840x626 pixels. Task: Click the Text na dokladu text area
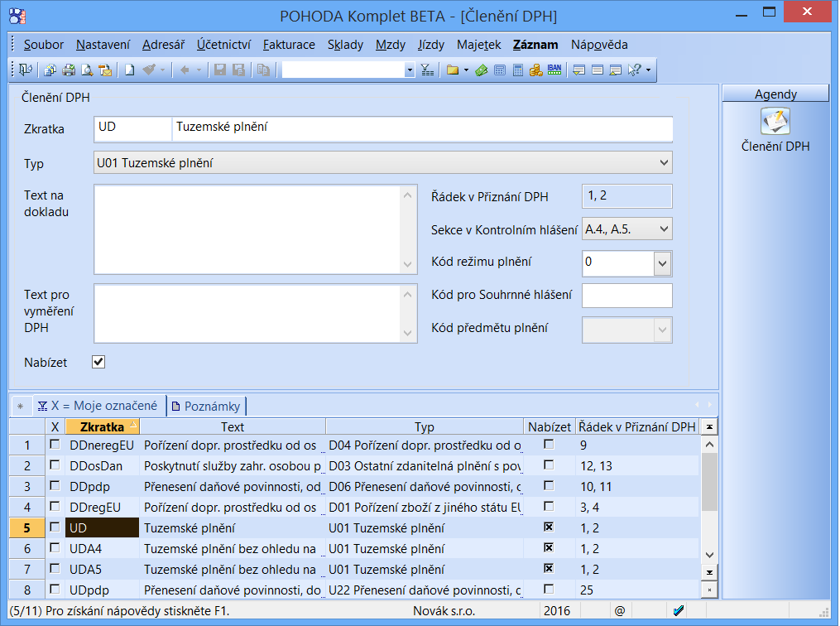247,229
